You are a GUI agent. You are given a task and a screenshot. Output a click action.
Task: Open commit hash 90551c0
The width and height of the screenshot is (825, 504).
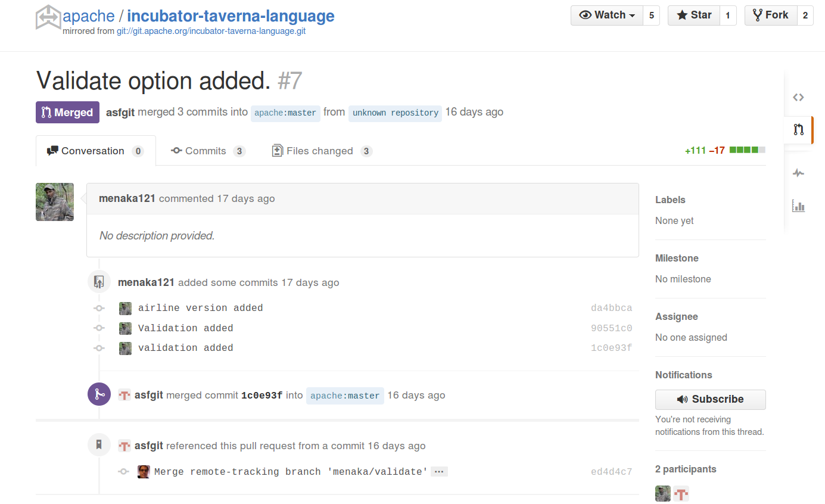[612, 328]
